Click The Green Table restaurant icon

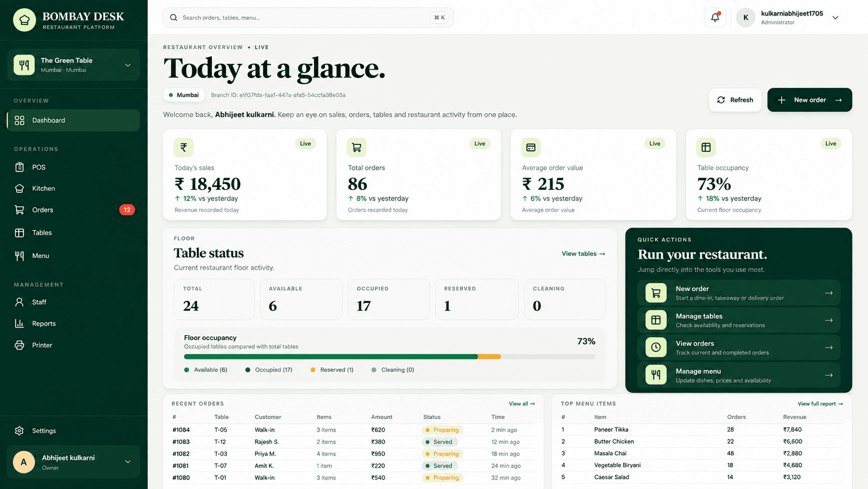(24, 65)
